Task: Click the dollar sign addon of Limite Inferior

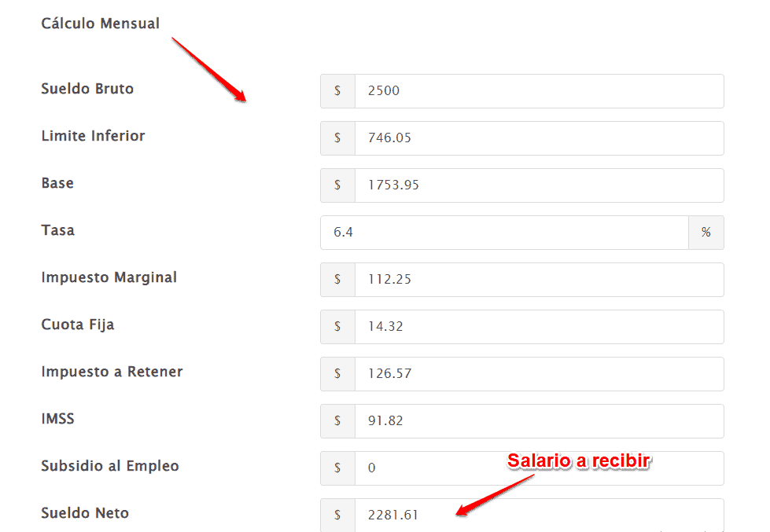Action: click(338, 138)
